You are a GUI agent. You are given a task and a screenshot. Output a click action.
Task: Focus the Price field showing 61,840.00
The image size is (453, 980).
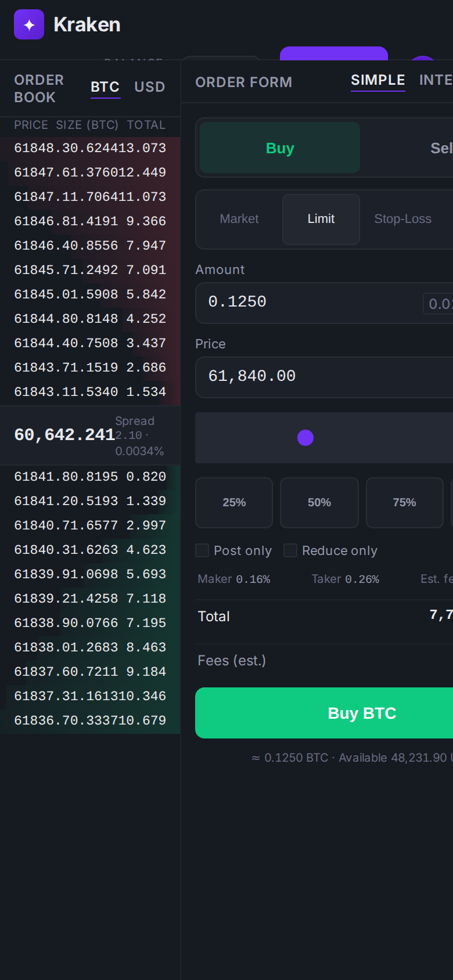324,377
